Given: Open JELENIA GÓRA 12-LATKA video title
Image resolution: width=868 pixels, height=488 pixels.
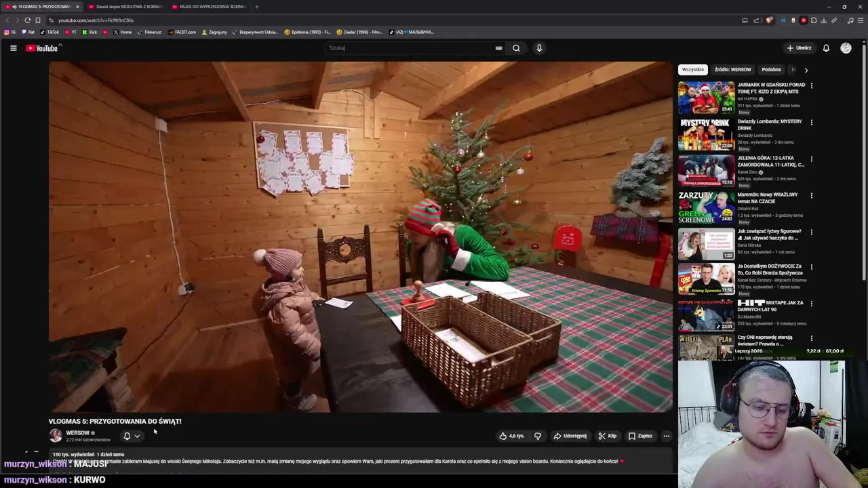Looking at the screenshot, I should point(770,161).
